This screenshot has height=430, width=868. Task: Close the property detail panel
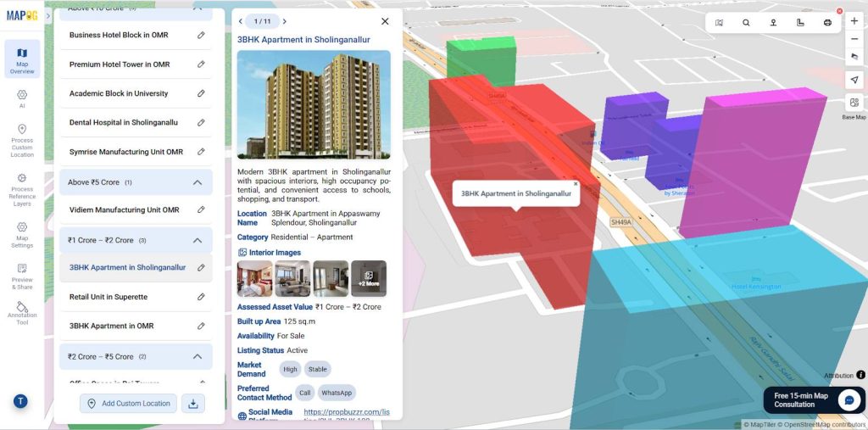click(x=385, y=21)
